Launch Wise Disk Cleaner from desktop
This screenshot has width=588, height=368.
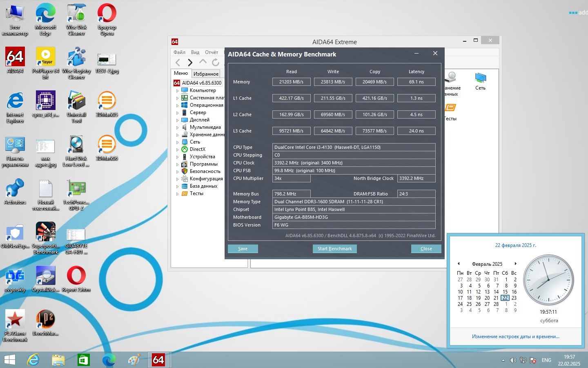tap(76, 19)
